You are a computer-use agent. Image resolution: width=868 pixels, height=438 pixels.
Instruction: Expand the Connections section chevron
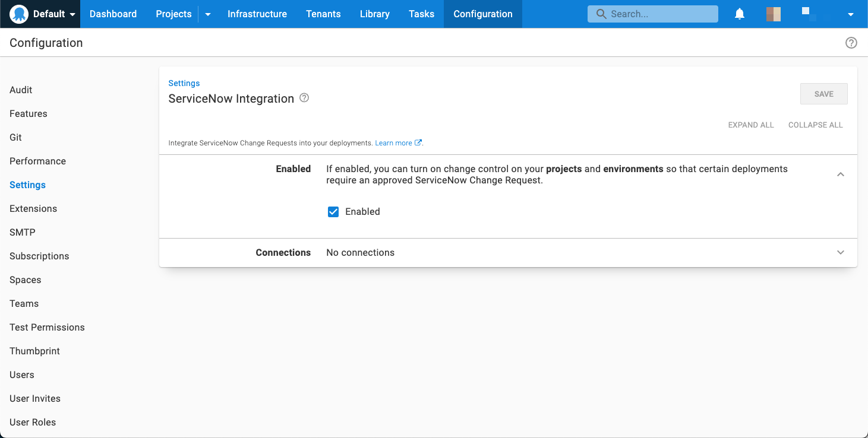(x=841, y=252)
